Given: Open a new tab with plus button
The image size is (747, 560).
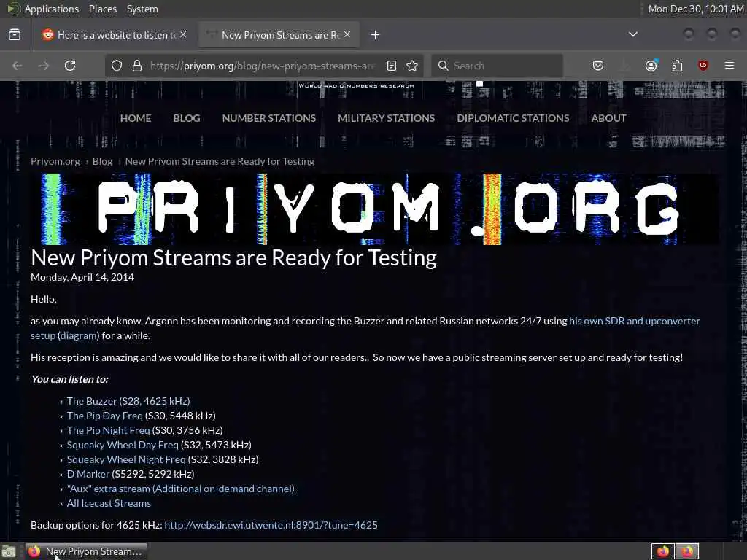Looking at the screenshot, I should pos(376,35).
